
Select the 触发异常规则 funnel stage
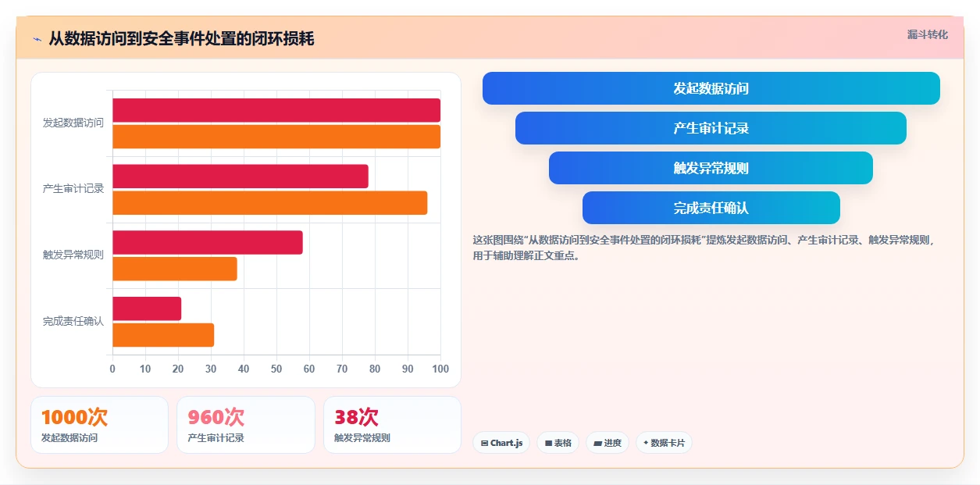711,168
